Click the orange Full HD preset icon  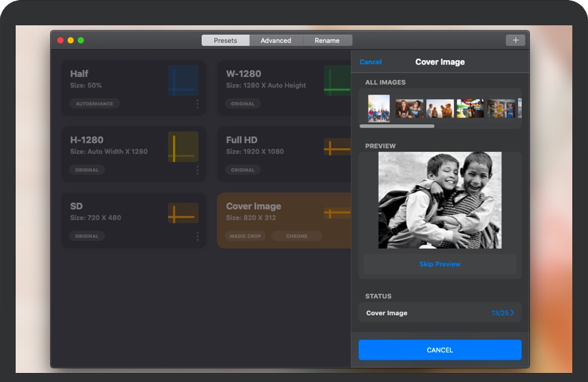[x=337, y=147]
